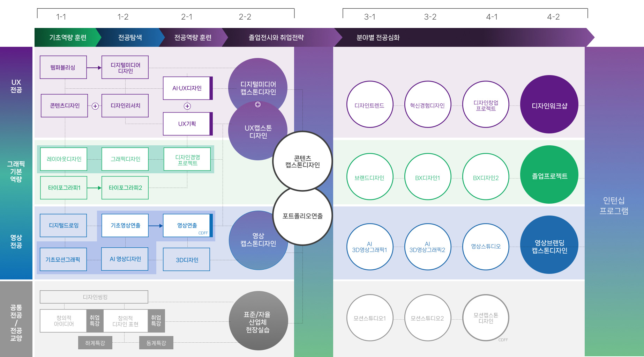This screenshot has height=357, width=644.
Task: Select the 콘텐츠 캡스톤디자인 circle
Action: [x=302, y=161]
